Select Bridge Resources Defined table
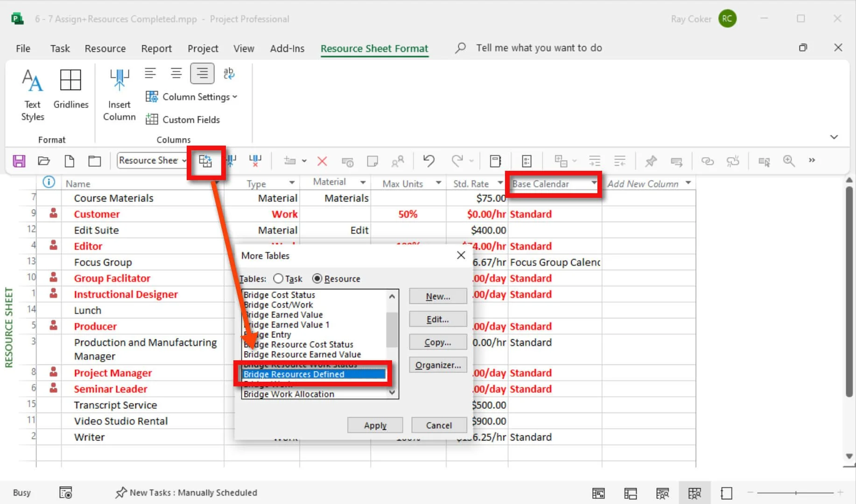This screenshot has width=856, height=504. pyautogui.click(x=314, y=374)
